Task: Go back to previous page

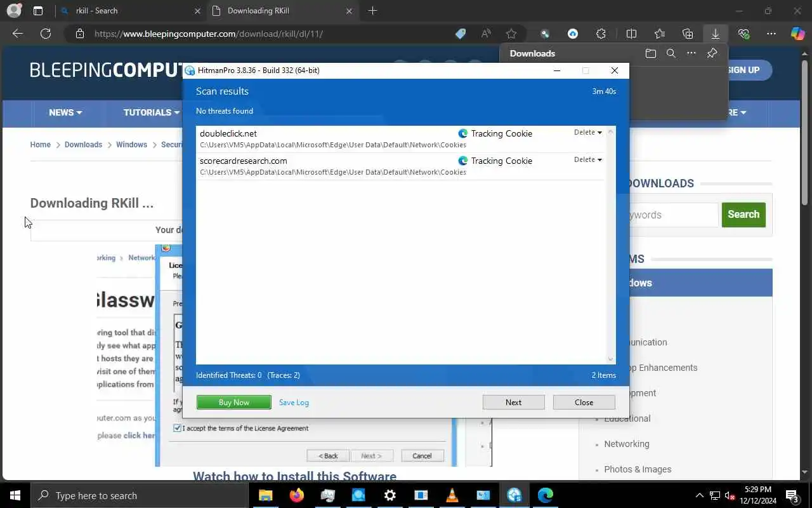Action: click(18, 34)
